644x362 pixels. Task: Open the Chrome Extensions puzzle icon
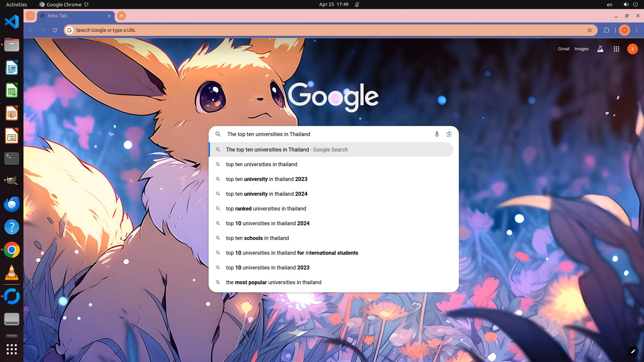606,30
